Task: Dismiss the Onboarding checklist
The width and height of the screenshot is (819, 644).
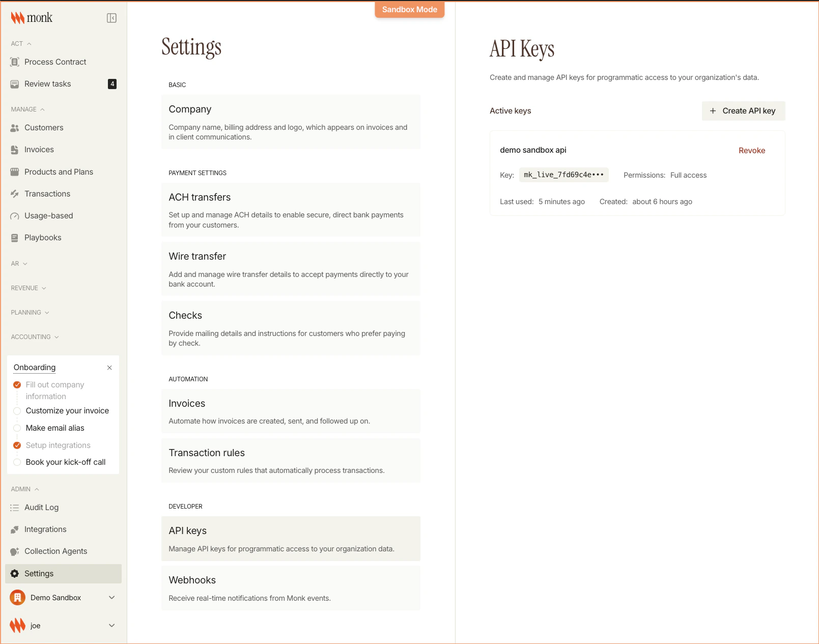Action: pyautogui.click(x=109, y=367)
